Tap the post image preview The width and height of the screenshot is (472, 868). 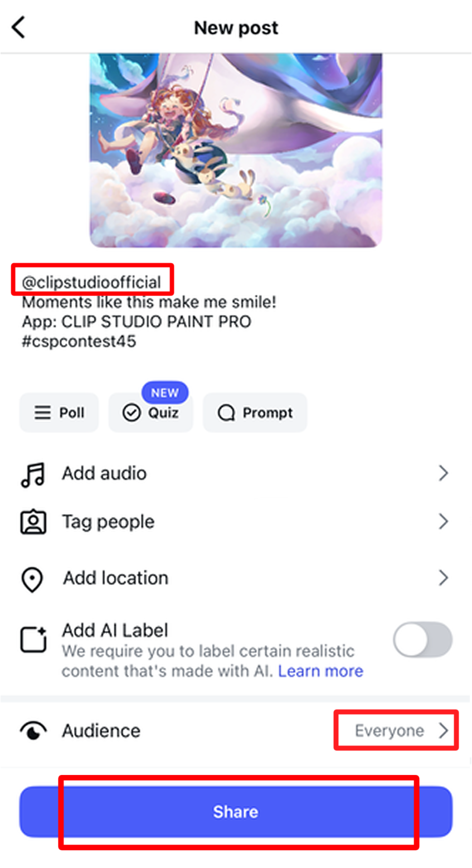pos(236,148)
